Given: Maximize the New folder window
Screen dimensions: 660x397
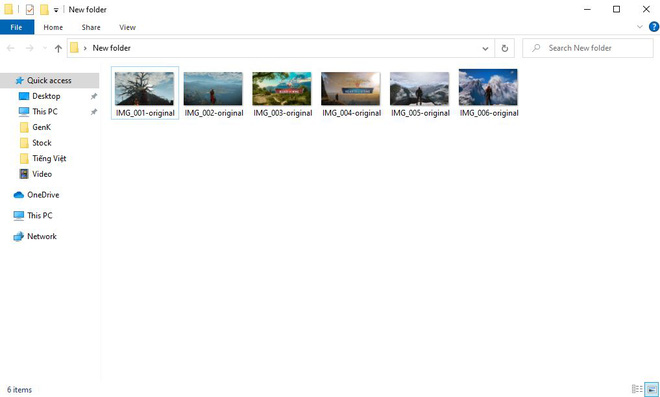Looking at the screenshot, I should tap(617, 9).
